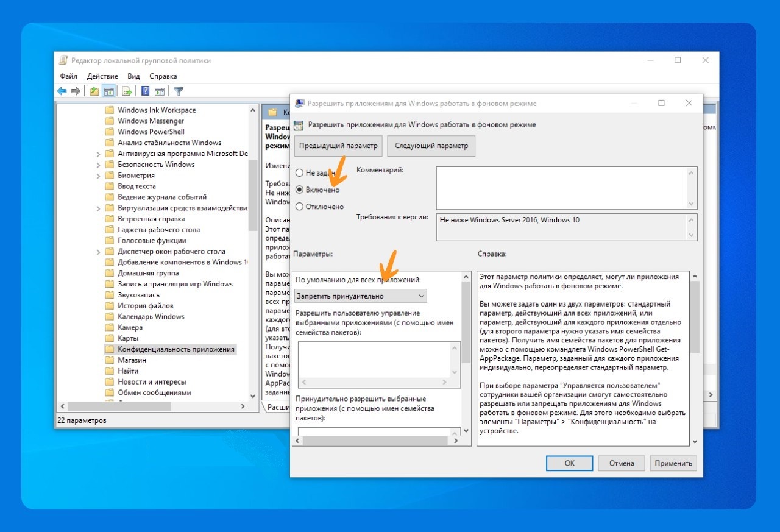
Task: Select Новости и интересы in the tree
Action: (x=152, y=381)
